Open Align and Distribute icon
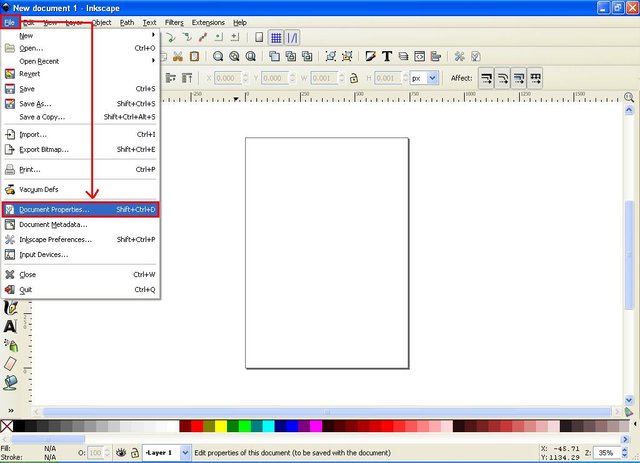Viewport: 640px width, 463px height. [436, 56]
